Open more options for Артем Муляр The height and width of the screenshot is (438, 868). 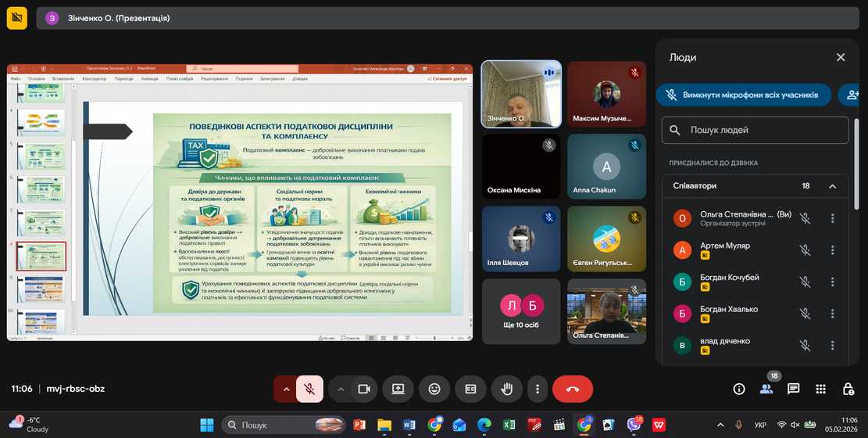833,250
